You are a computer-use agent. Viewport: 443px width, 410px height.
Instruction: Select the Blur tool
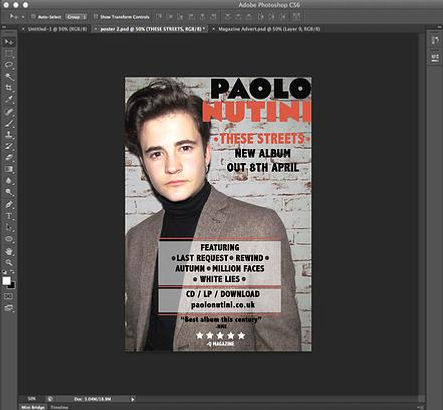click(9, 180)
